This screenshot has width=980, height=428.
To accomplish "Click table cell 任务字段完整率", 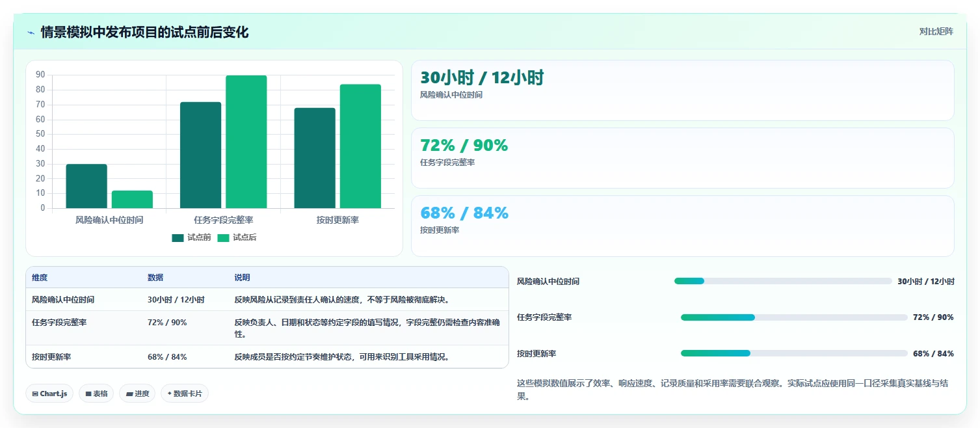I will (59, 322).
